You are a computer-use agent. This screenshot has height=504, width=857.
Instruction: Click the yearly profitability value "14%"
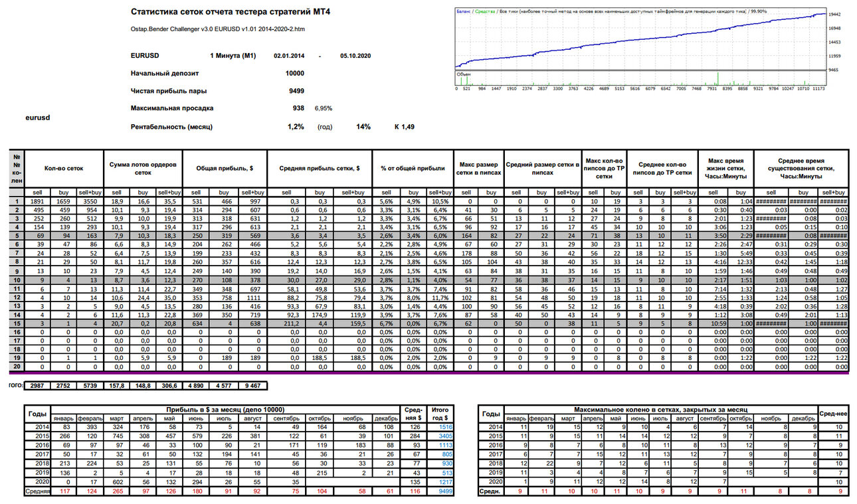point(363,126)
